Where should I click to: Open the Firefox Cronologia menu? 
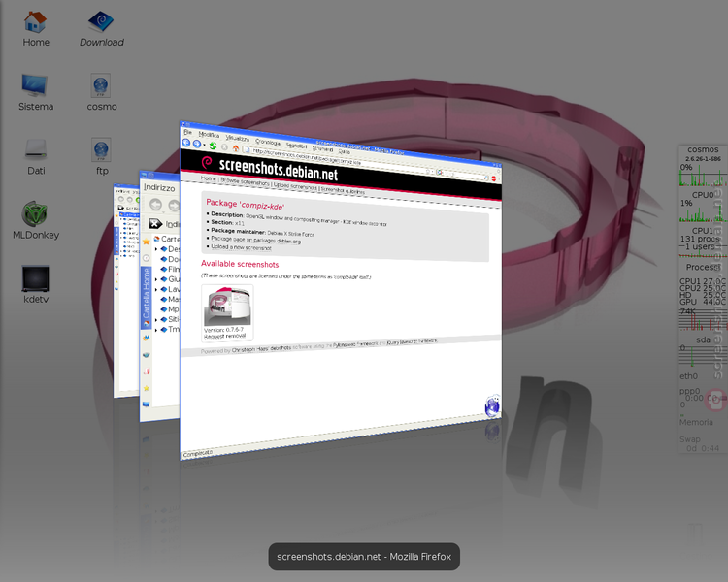[x=268, y=141]
